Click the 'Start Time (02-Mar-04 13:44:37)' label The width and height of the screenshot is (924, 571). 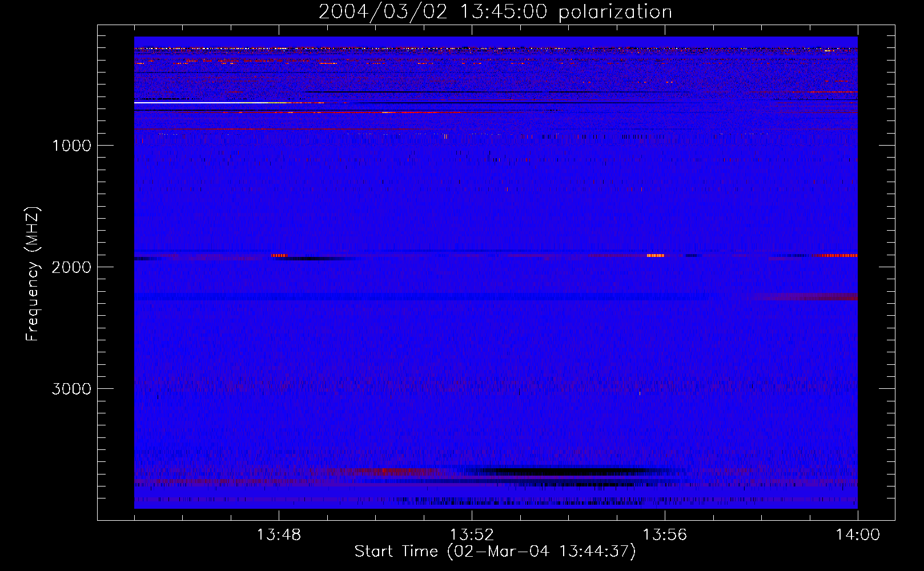point(495,552)
